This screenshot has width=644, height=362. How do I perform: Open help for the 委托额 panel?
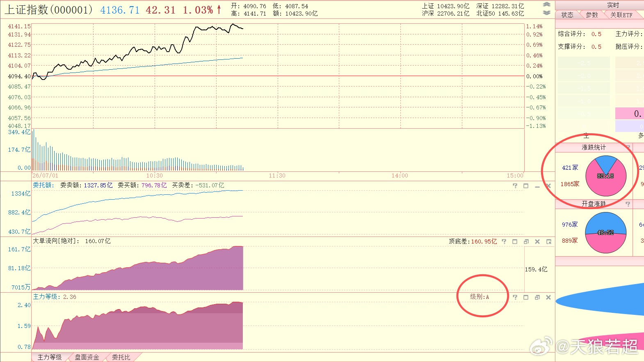[x=515, y=186]
